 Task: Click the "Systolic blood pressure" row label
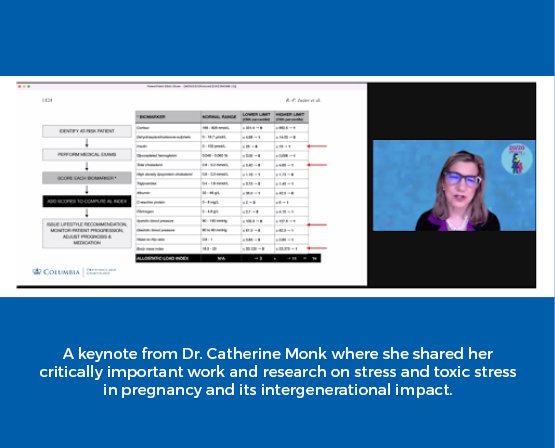click(155, 221)
